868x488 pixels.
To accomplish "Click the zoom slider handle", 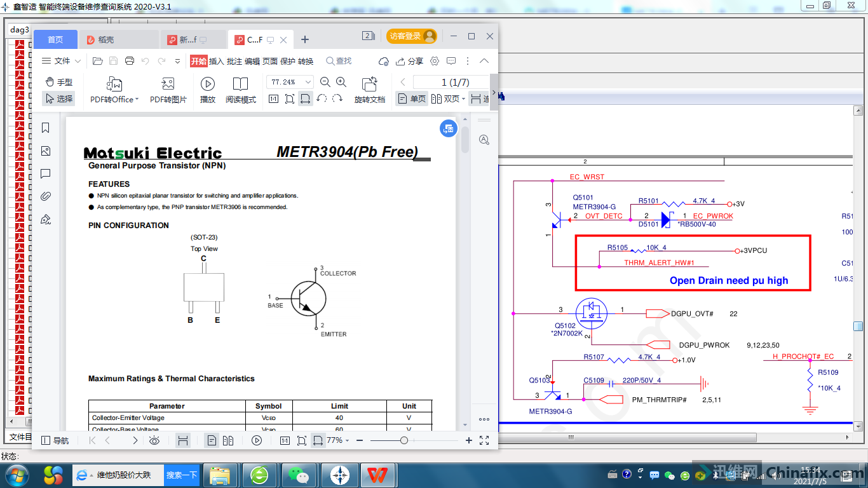I will (403, 440).
